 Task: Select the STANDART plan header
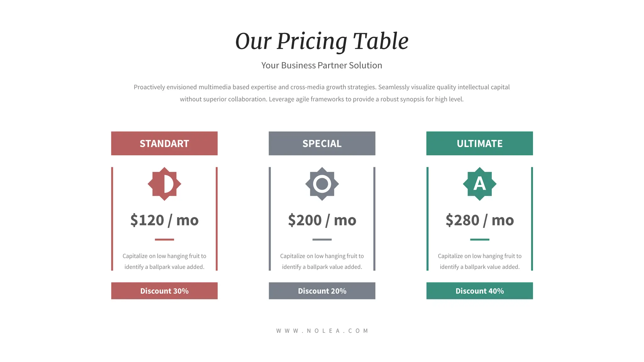[x=164, y=143]
